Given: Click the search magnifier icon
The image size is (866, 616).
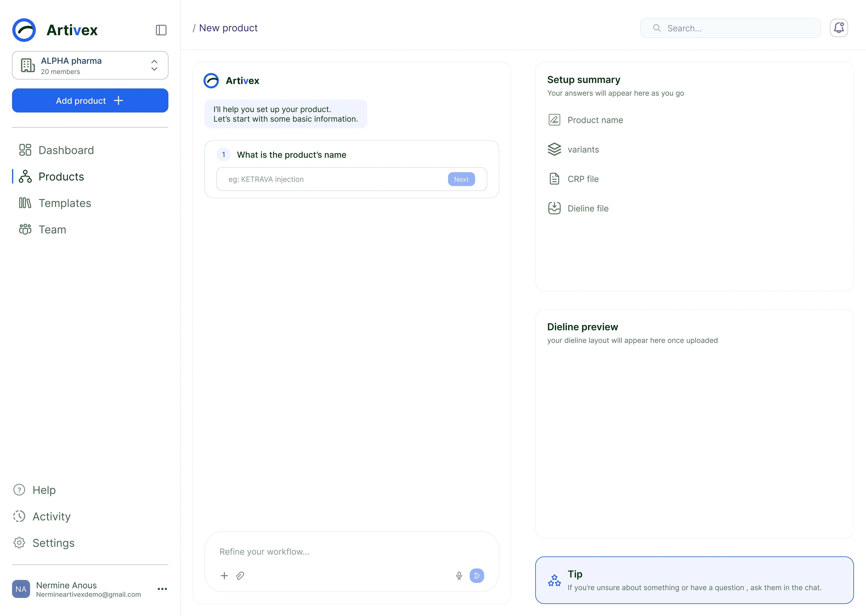Looking at the screenshot, I should click(x=657, y=28).
